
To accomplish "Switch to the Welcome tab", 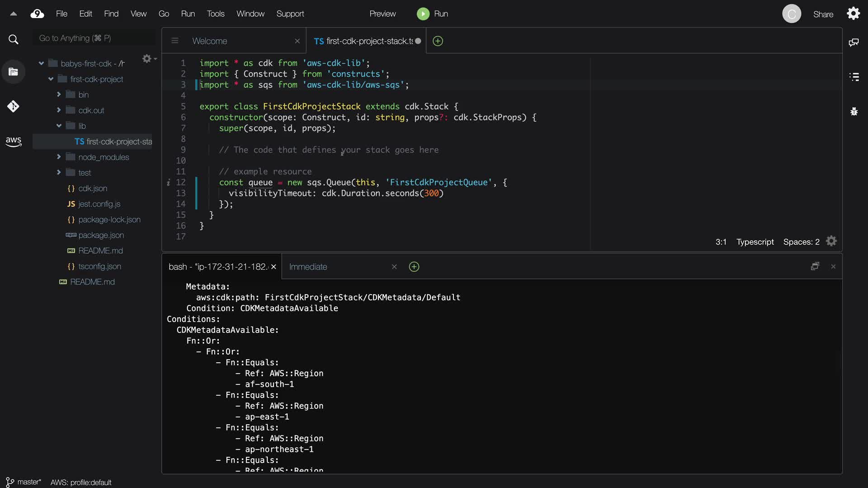I will [210, 41].
